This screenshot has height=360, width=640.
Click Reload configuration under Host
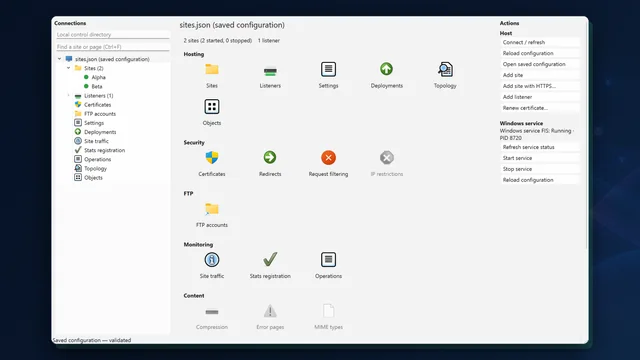pyautogui.click(x=540, y=53)
